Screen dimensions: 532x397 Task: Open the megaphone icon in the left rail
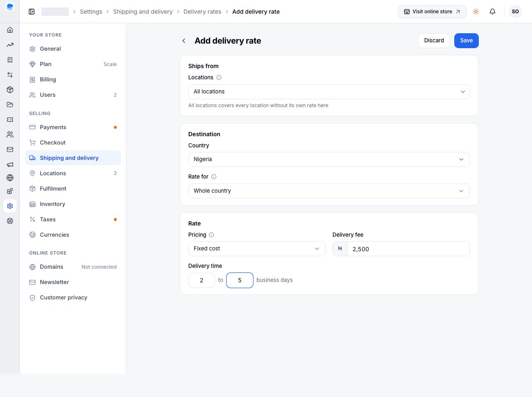point(10,164)
